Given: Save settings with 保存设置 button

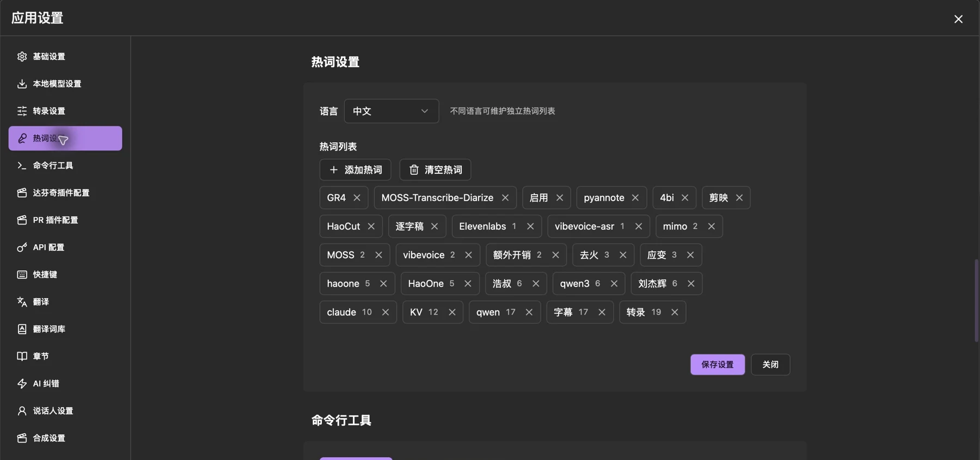Looking at the screenshot, I should pos(718,365).
